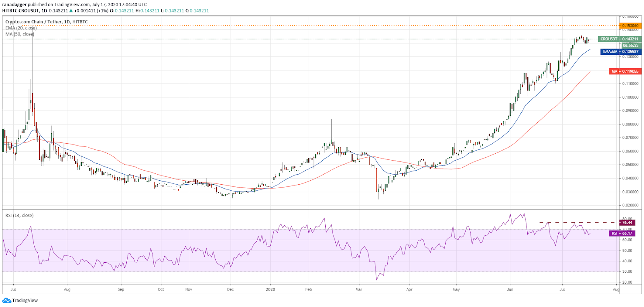Viewport: 644px width, 307px height.
Task: Click the 0.130000 price axis label
Action: [x=630, y=57]
